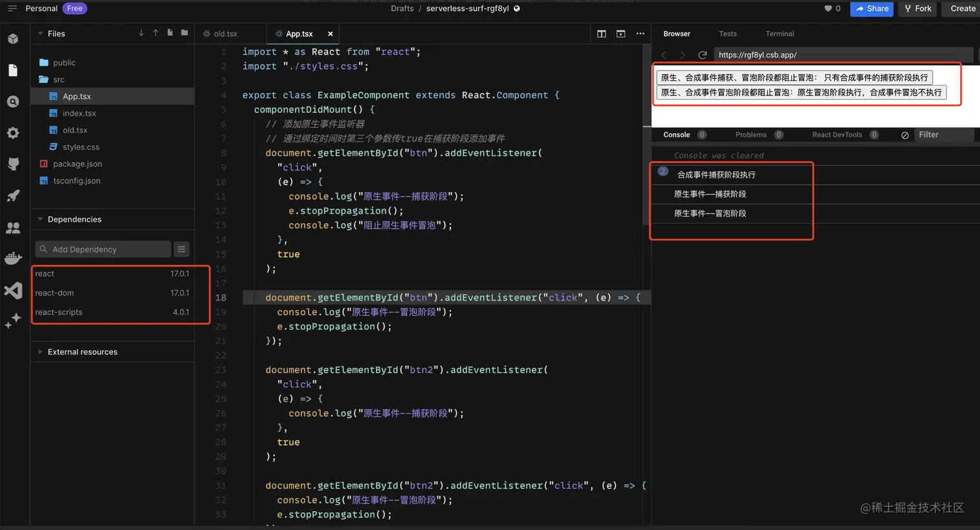Screen dimensions: 980x530
Task: Open the GitHub panel in sidebar
Action: (x=13, y=164)
